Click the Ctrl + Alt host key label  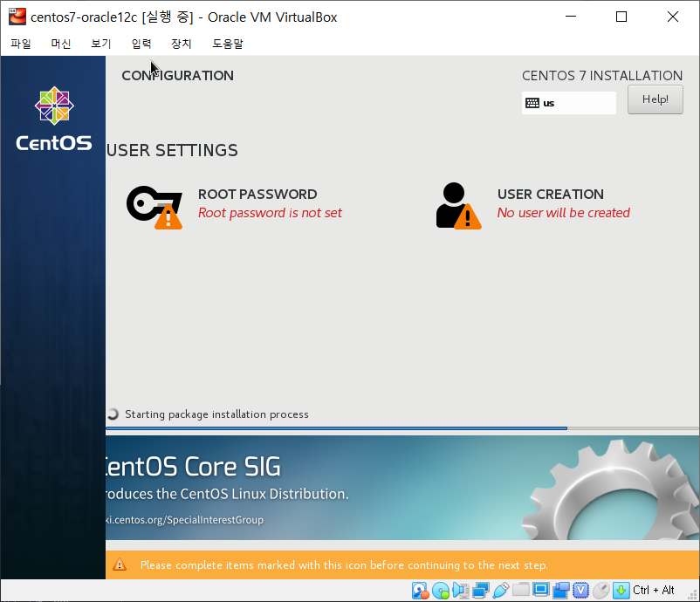654,591
